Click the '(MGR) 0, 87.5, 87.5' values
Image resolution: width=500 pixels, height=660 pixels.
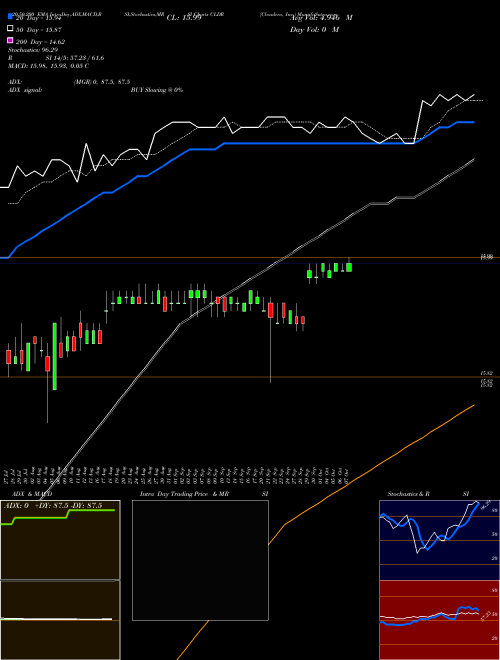click(x=102, y=82)
